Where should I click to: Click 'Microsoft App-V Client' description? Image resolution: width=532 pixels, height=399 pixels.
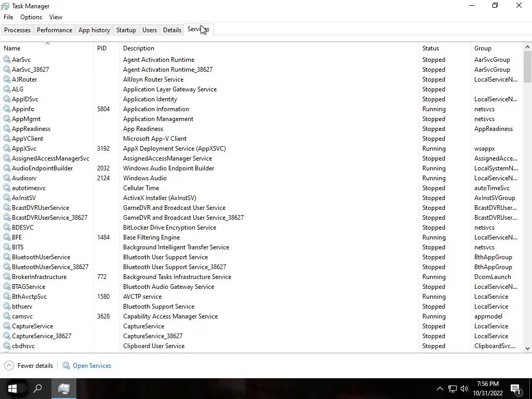[x=155, y=139]
